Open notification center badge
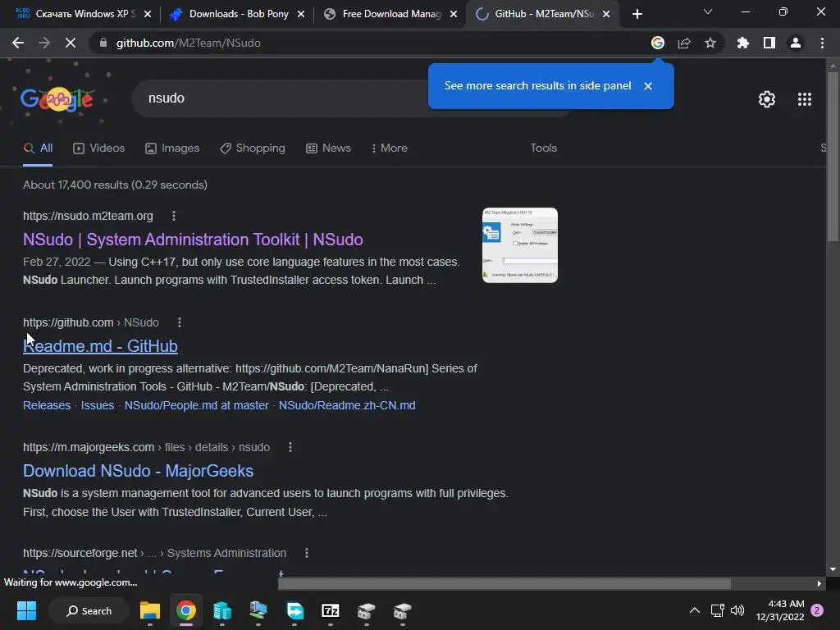The width and height of the screenshot is (840, 630). pos(817,610)
